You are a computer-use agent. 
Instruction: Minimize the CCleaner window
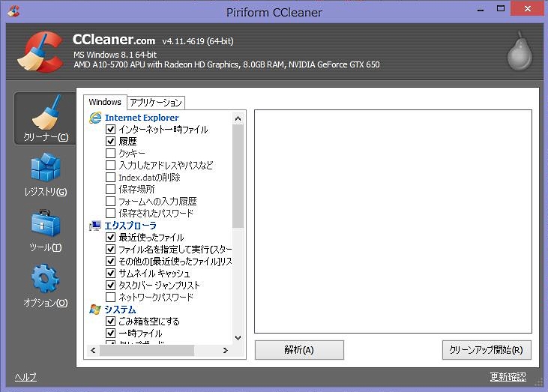click(481, 9)
